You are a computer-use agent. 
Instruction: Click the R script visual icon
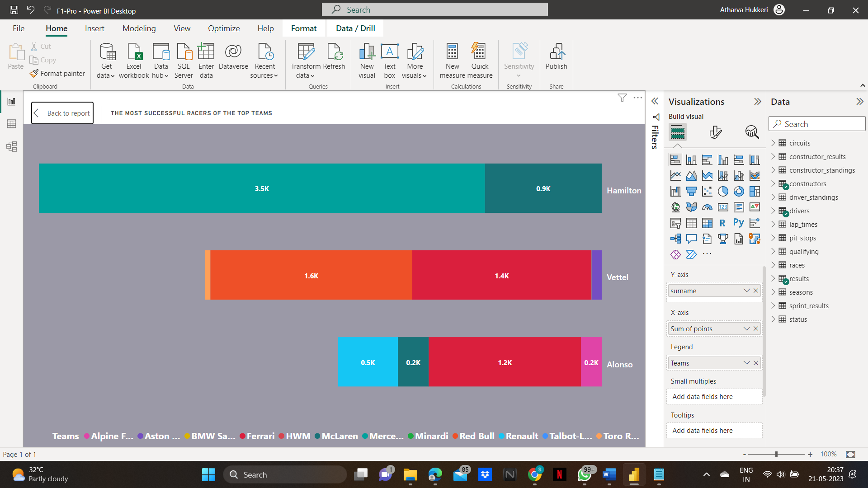(722, 223)
